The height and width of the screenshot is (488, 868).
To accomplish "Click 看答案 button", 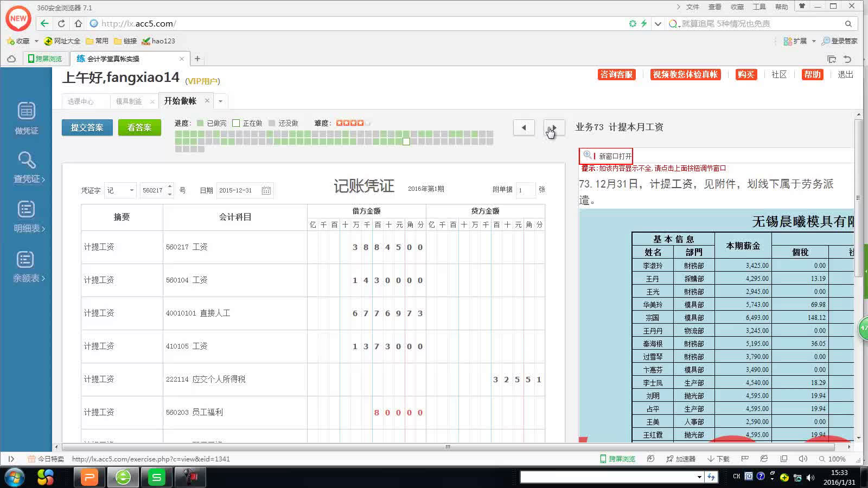I will tap(139, 127).
